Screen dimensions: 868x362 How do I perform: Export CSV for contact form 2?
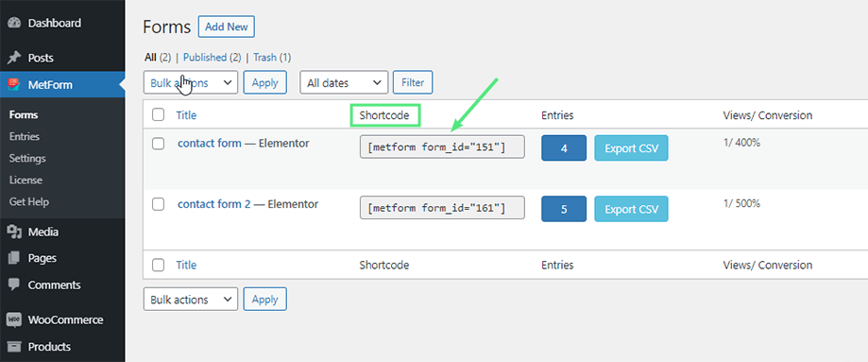pyautogui.click(x=631, y=210)
